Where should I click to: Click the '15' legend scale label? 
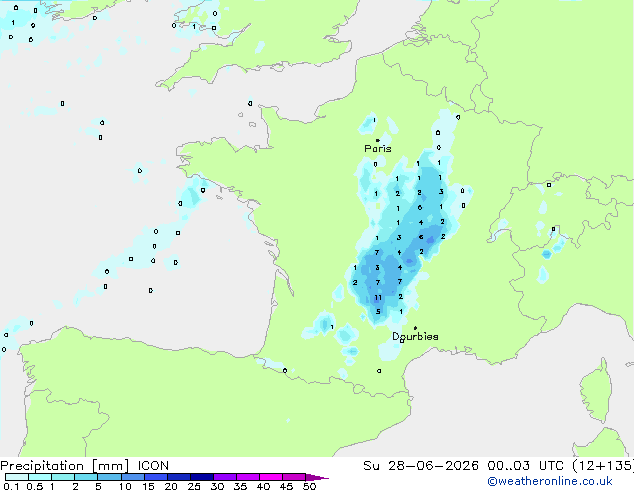pyautogui.click(x=148, y=486)
